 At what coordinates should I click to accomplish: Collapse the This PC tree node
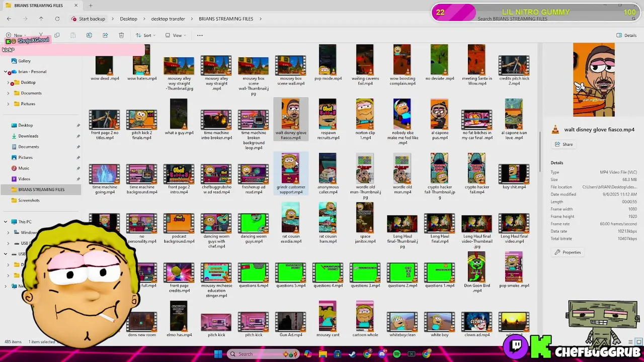click(6, 222)
